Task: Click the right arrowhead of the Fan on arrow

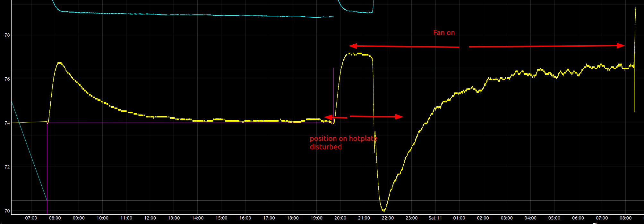Action: tap(621, 46)
